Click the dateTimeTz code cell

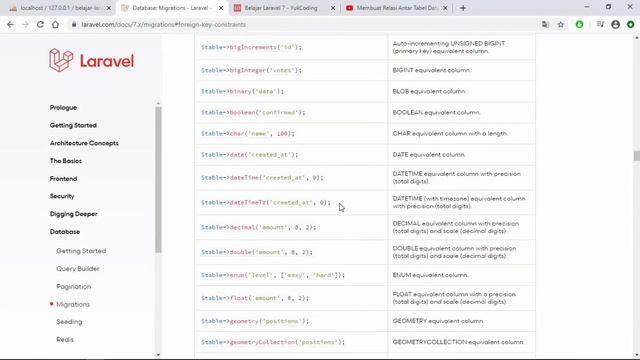tap(291, 202)
